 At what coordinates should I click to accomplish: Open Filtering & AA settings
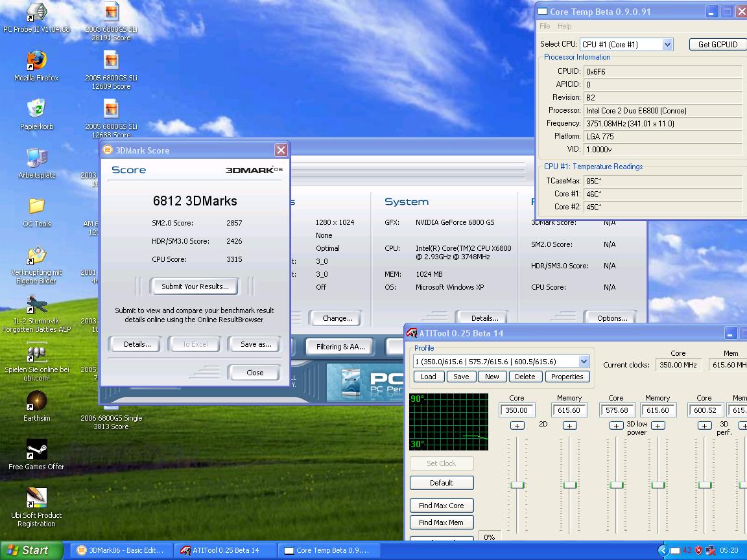(340, 347)
